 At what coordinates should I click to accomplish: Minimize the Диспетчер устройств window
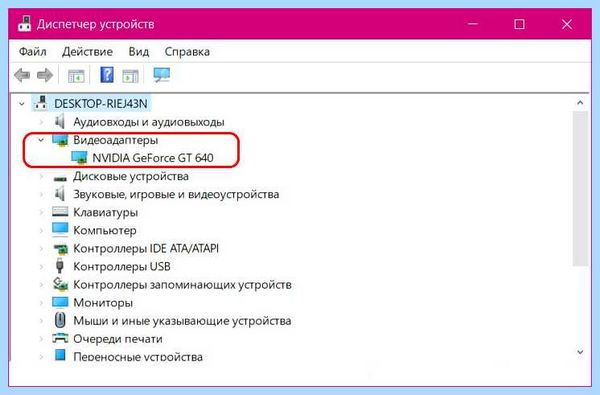473,24
